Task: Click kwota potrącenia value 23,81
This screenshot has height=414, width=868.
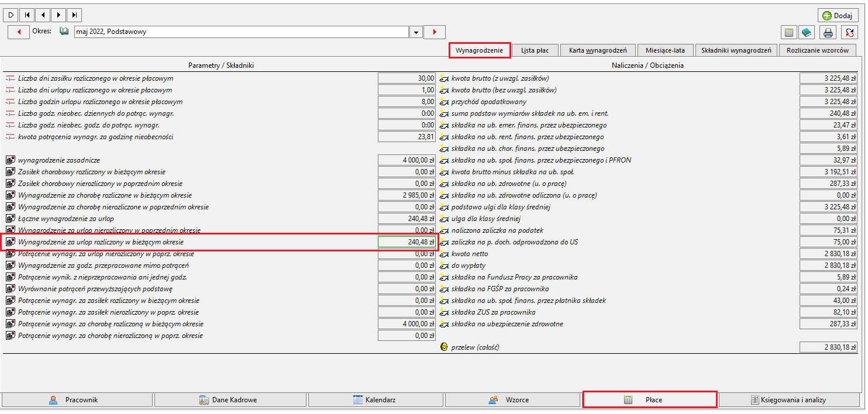Action: tap(407, 136)
